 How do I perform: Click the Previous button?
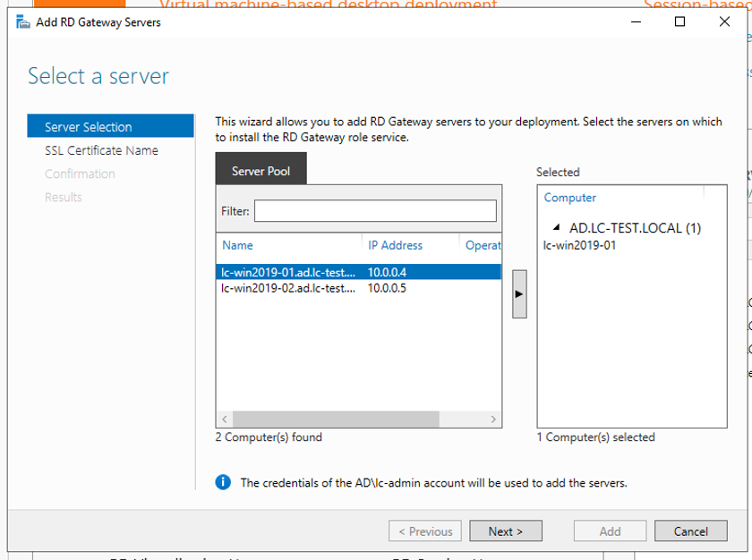click(425, 530)
